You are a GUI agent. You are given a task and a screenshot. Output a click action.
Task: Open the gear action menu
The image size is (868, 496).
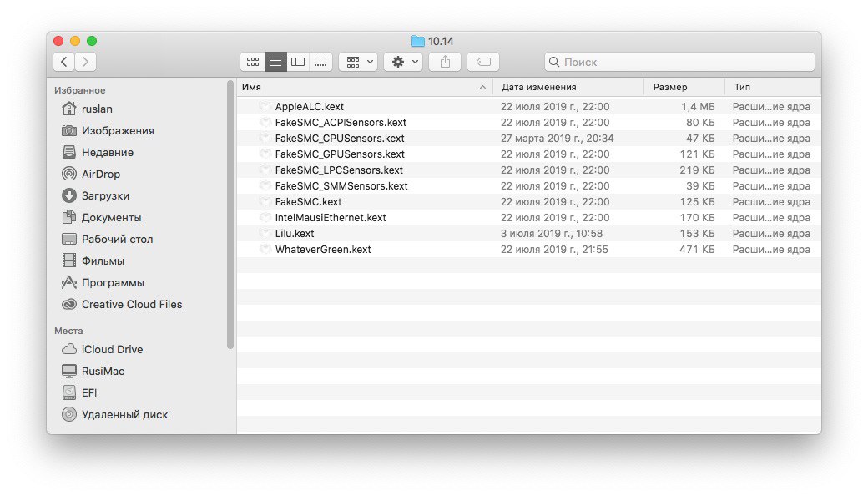pos(404,62)
